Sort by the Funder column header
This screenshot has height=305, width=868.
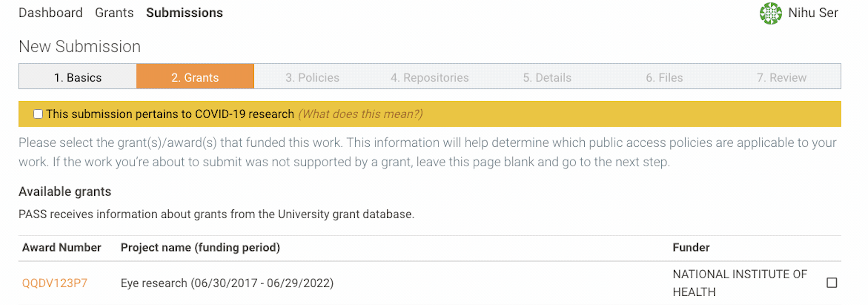click(691, 247)
